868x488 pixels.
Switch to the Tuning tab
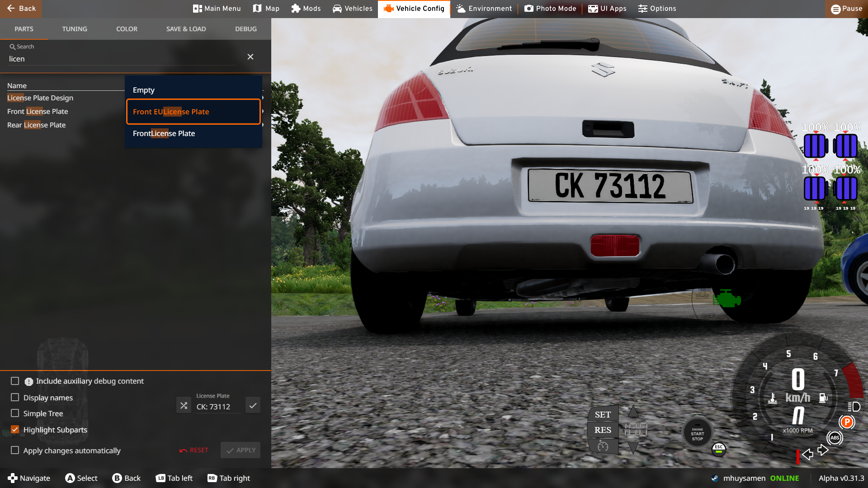point(75,29)
